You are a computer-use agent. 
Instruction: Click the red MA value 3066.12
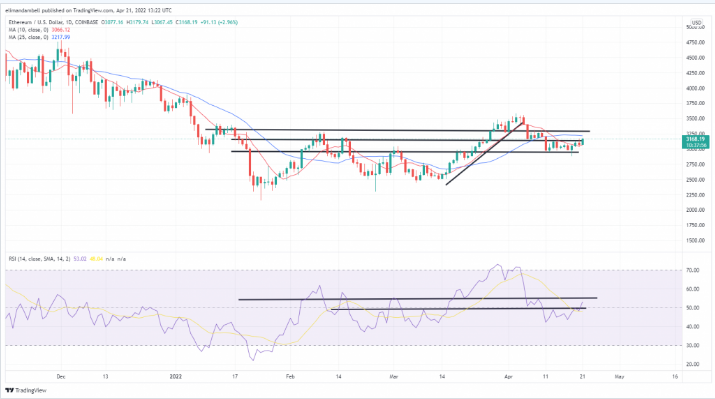point(60,30)
